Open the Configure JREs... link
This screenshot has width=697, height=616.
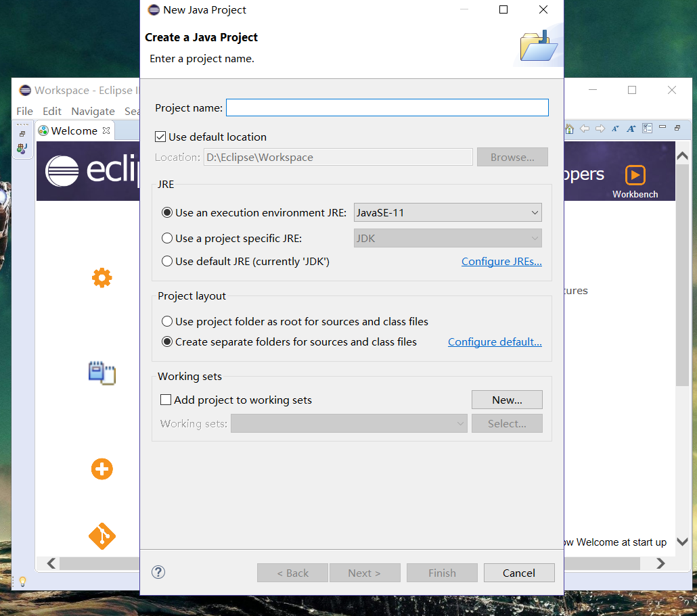(501, 261)
